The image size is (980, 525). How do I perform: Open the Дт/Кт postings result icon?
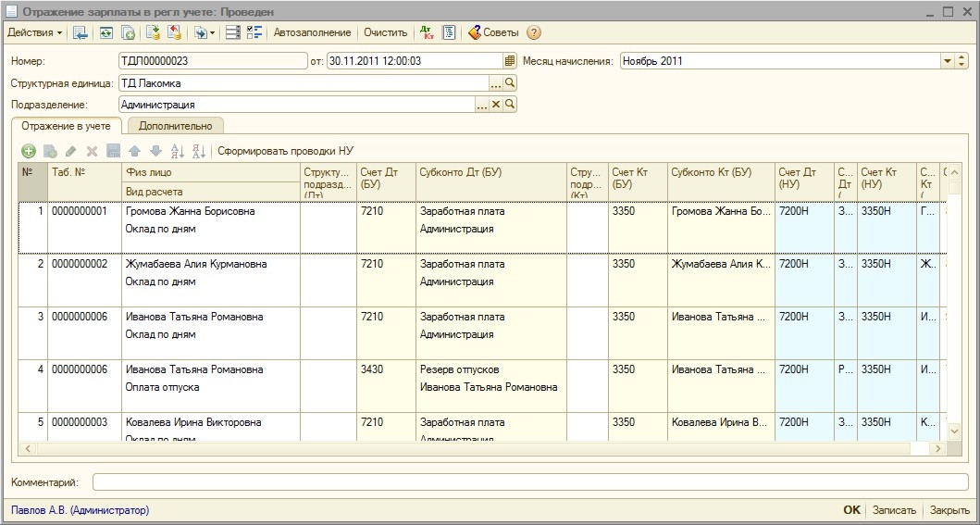pyautogui.click(x=427, y=32)
